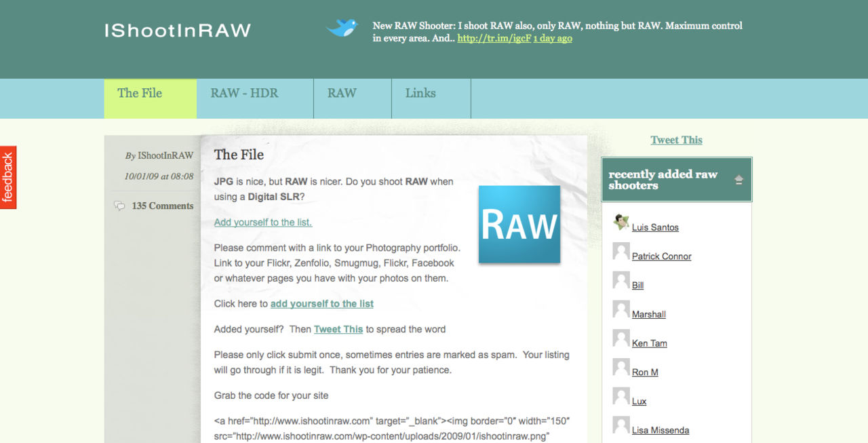The height and width of the screenshot is (443, 868).
Task: Click the Twitter bird icon
Action: (342, 28)
